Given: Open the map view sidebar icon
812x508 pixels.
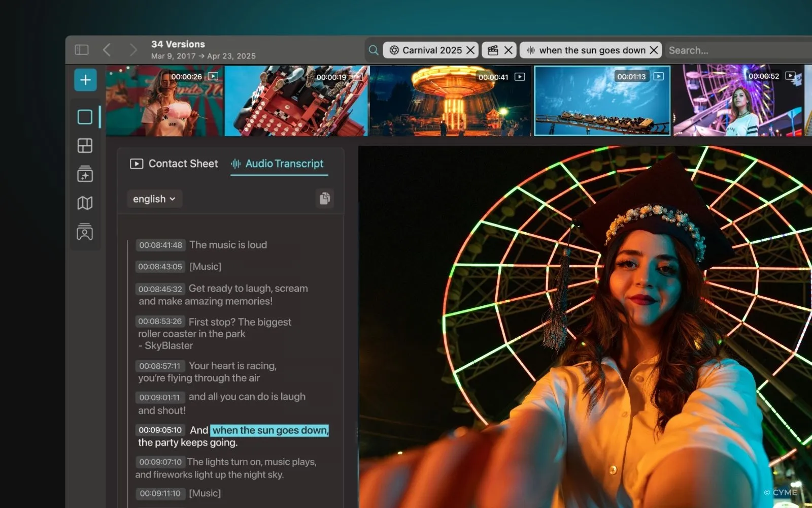Looking at the screenshot, I should click(85, 203).
